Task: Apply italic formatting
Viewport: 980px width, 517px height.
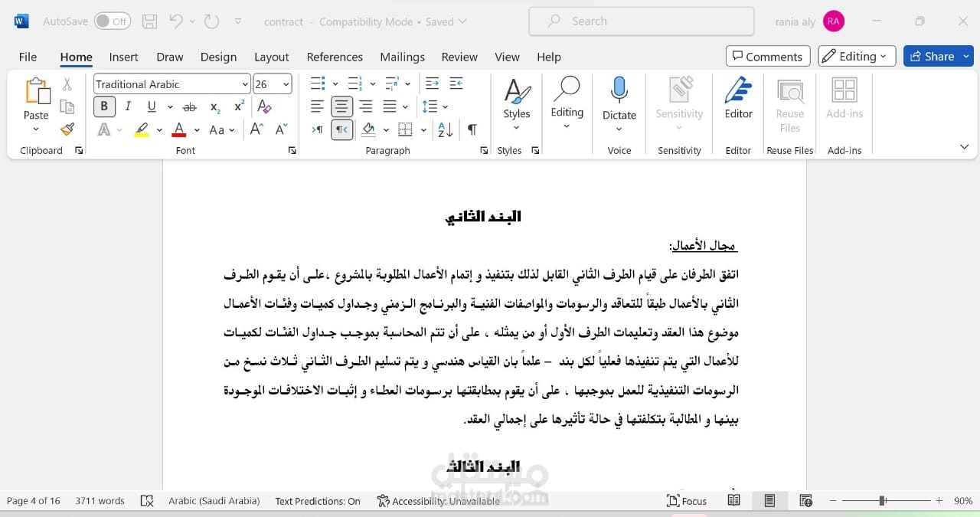Action: pos(128,106)
